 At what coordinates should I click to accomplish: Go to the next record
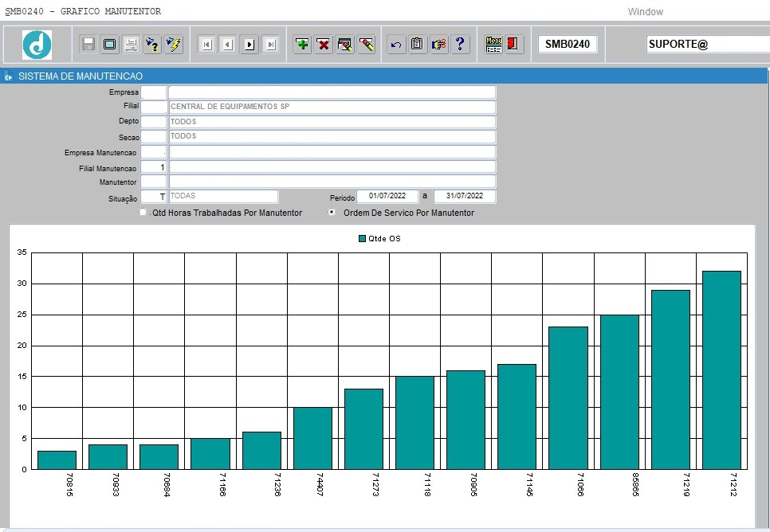(x=249, y=45)
